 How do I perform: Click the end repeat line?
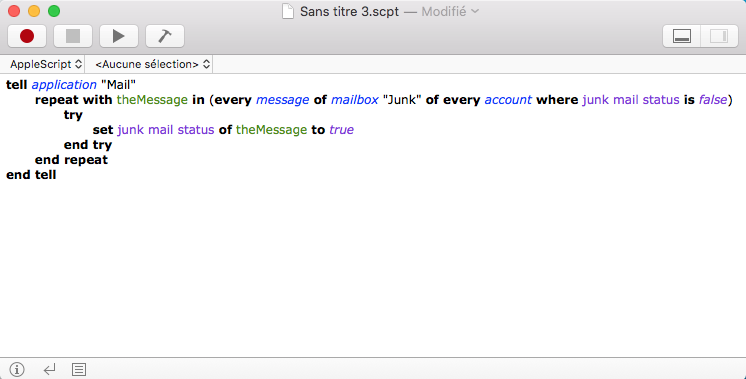(x=71, y=160)
